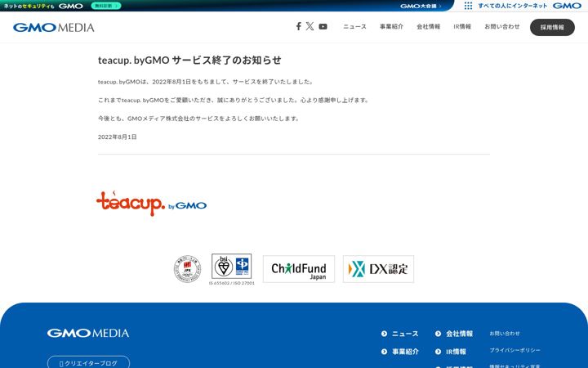588x368 pixels.
Task: Open 会社情報 in the header navigation
Action: coord(428,27)
